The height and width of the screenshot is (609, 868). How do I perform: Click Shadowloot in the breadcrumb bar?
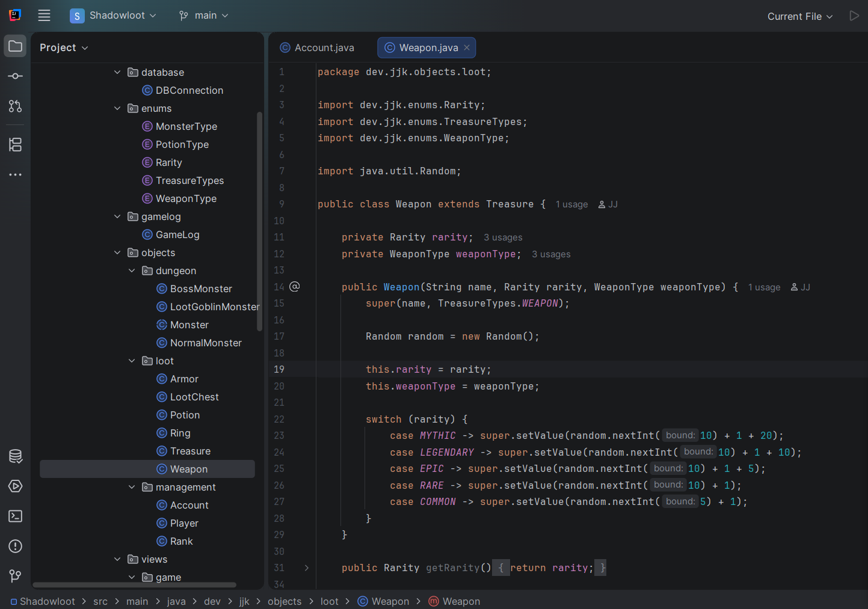pos(43,601)
